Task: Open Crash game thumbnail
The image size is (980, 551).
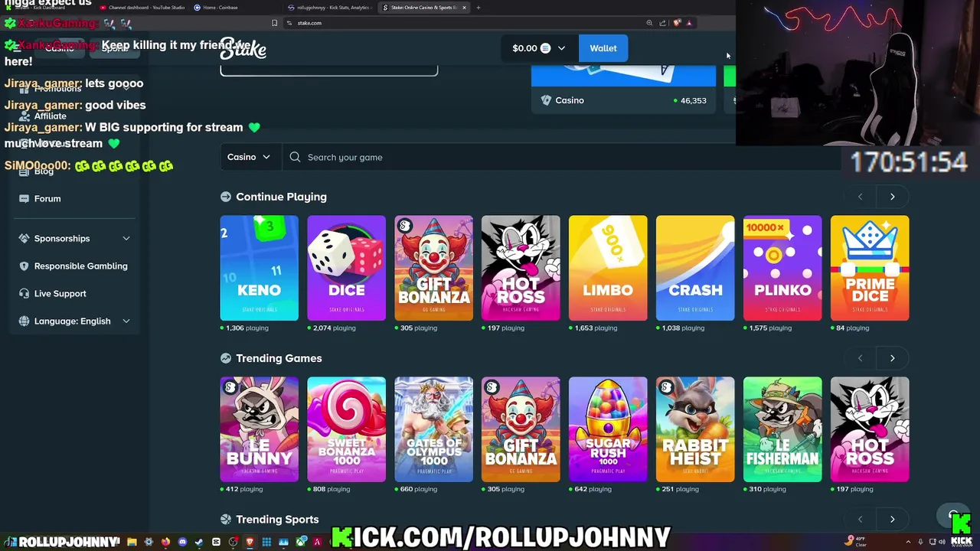Action: coord(695,268)
